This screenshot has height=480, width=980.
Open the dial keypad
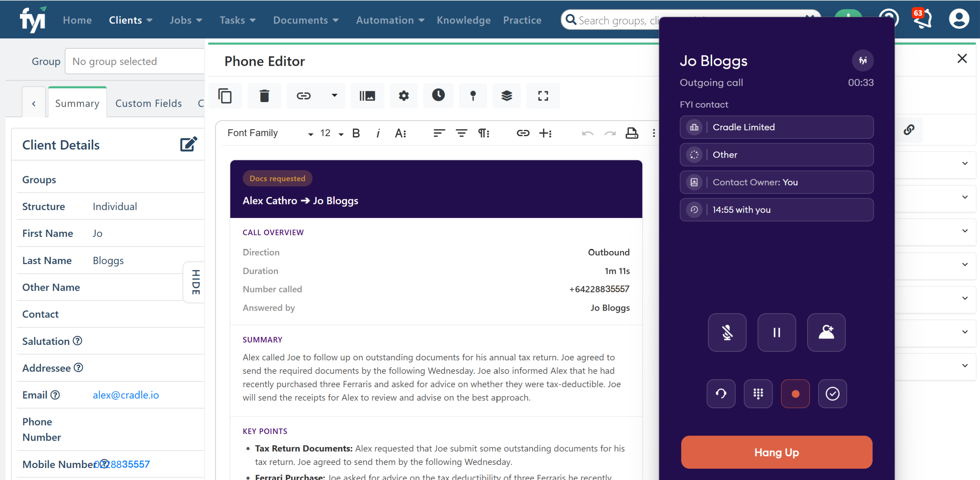pyautogui.click(x=758, y=394)
